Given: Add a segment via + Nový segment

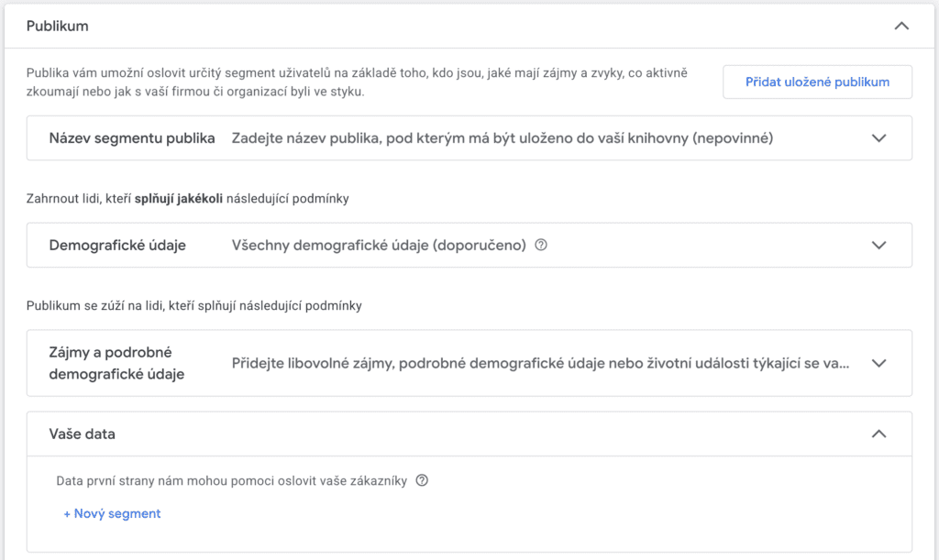Looking at the screenshot, I should pyautogui.click(x=112, y=514).
